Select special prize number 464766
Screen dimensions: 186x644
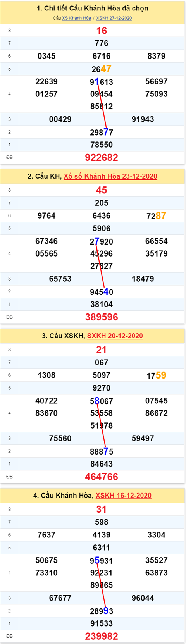(x=102, y=477)
